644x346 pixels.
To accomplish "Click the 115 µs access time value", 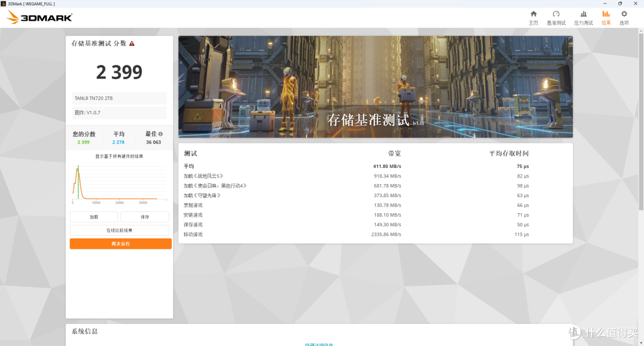I will pos(522,235).
